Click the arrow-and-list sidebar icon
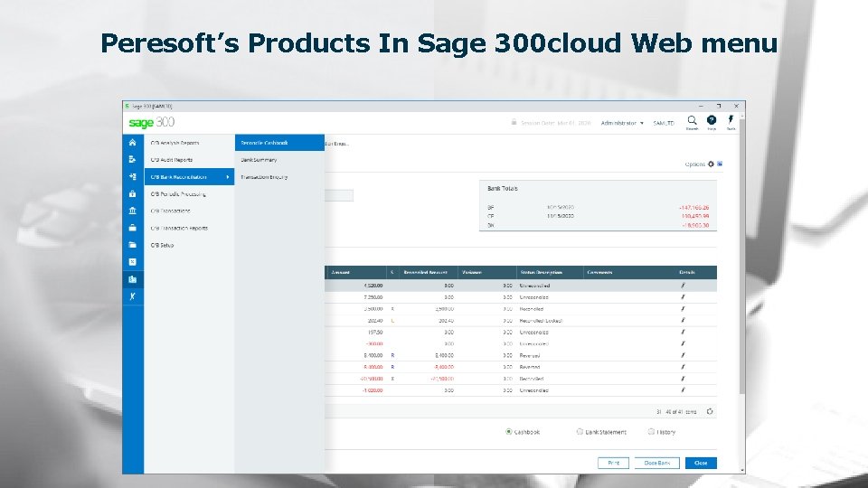The height and width of the screenshot is (488, 868). coord(132,176)
